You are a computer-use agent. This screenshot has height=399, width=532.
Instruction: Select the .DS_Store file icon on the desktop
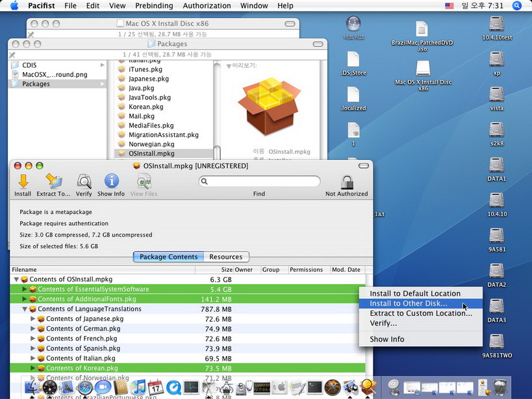pos(353,59)
